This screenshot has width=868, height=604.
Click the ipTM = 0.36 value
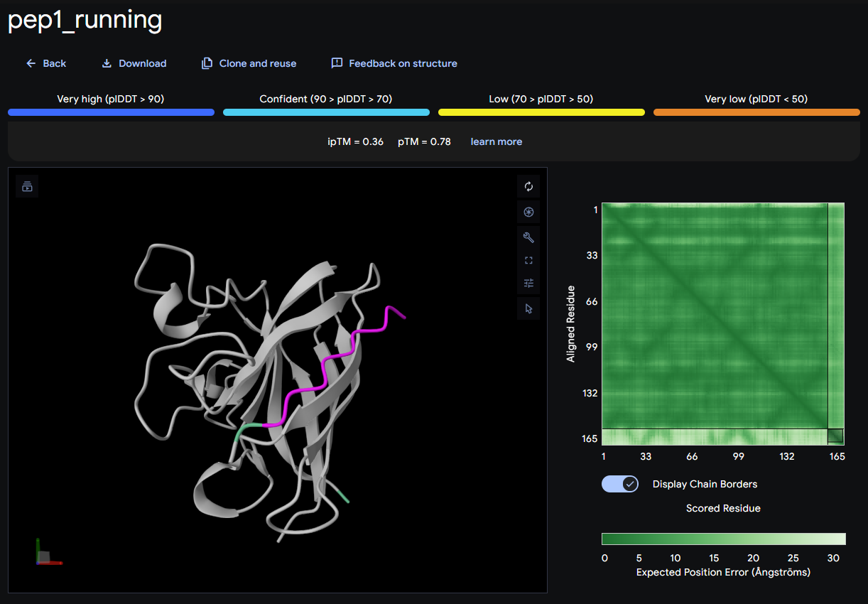[x=355, y=141]
